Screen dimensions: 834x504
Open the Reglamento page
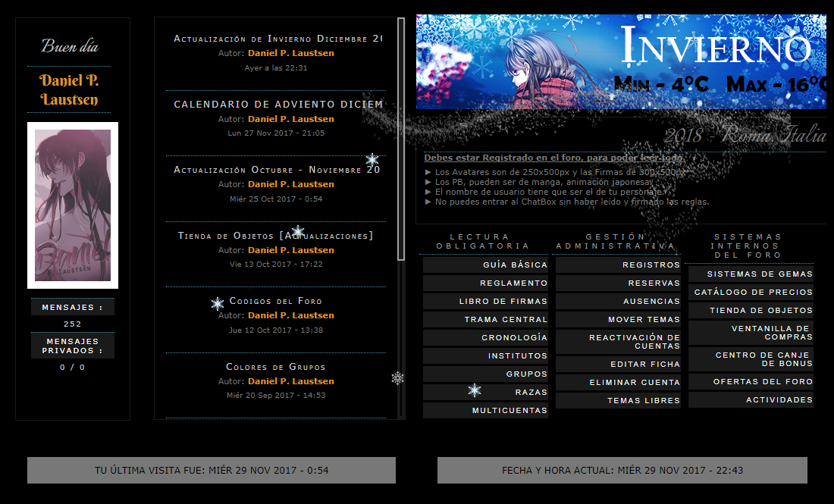(485, 283)
